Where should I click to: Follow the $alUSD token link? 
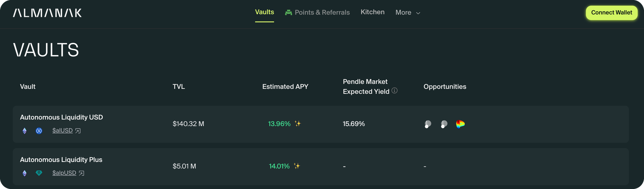(62, 131)
